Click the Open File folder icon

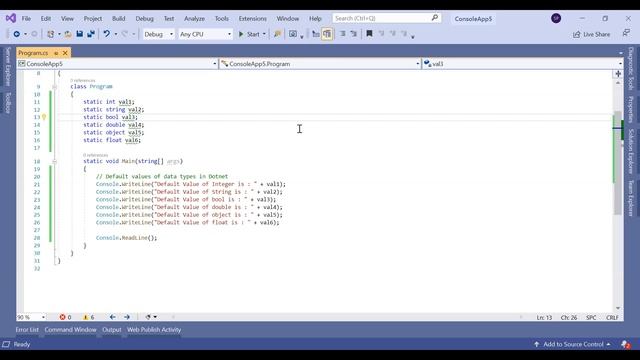68,34
